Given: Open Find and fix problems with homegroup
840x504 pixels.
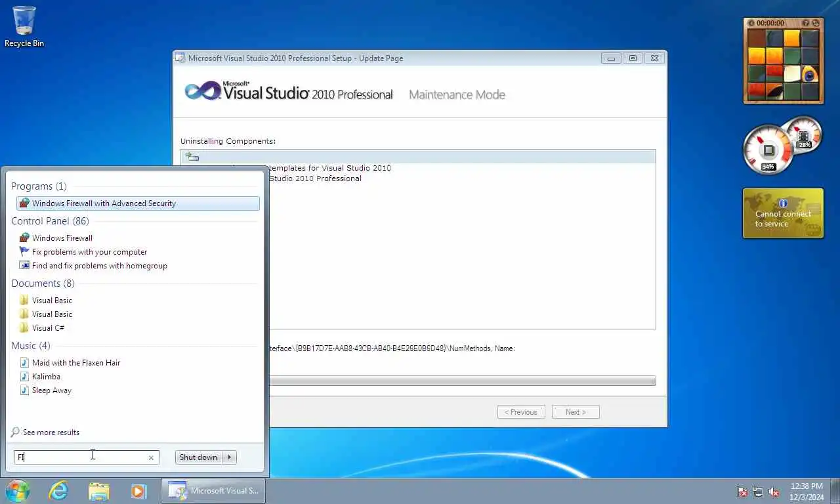Looking at the screenshot, I should click(99, 266).
